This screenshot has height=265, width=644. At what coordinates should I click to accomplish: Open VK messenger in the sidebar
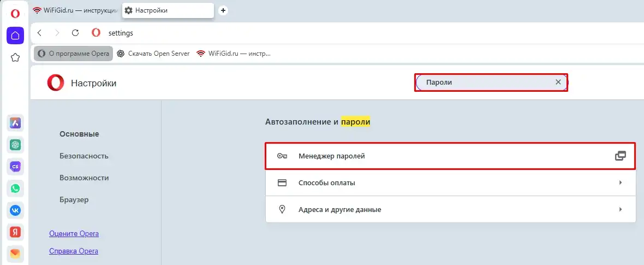click(x=15, y=210)
